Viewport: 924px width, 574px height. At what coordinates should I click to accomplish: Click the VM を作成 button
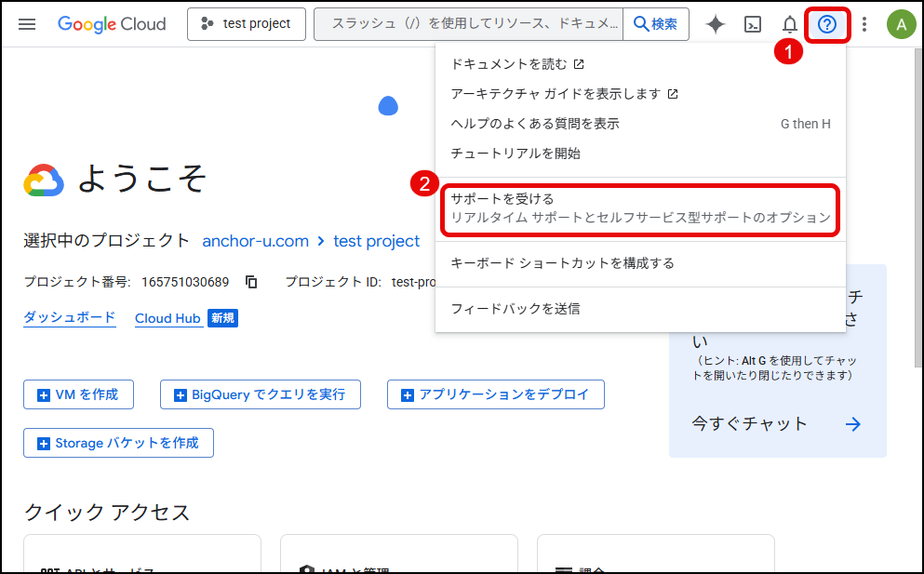(78, 394)
